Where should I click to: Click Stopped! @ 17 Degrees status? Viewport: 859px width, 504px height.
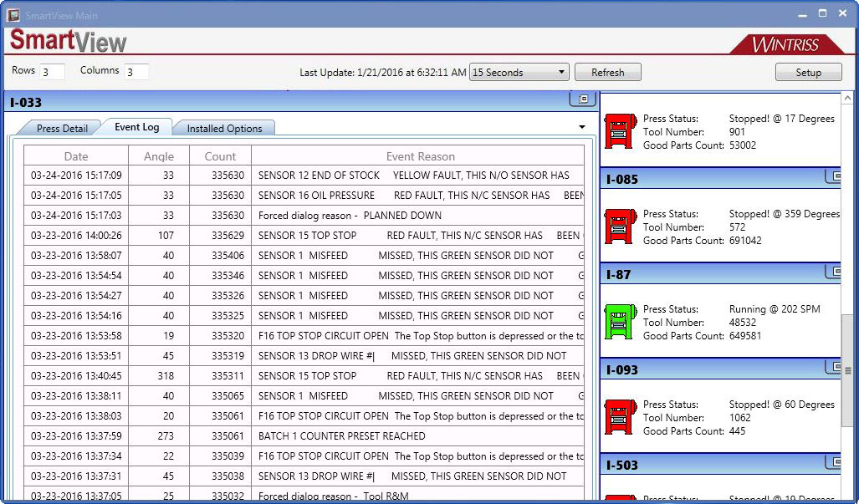coord(782,119)
